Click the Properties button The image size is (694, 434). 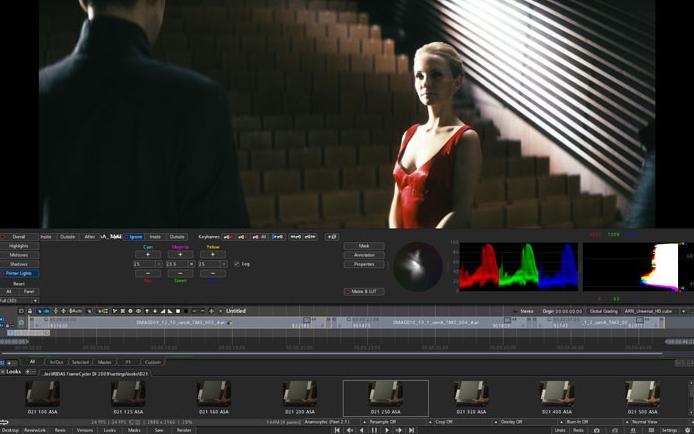click(364, 264)
